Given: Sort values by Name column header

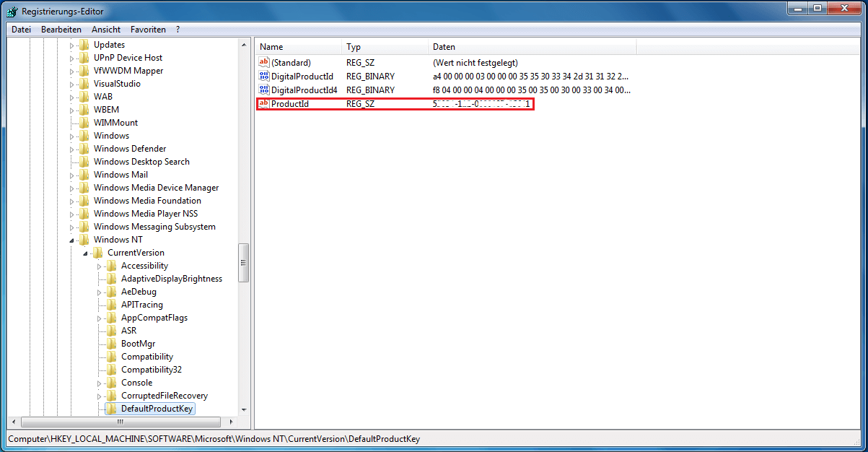Looking at the screenshot, I should 299,47.
